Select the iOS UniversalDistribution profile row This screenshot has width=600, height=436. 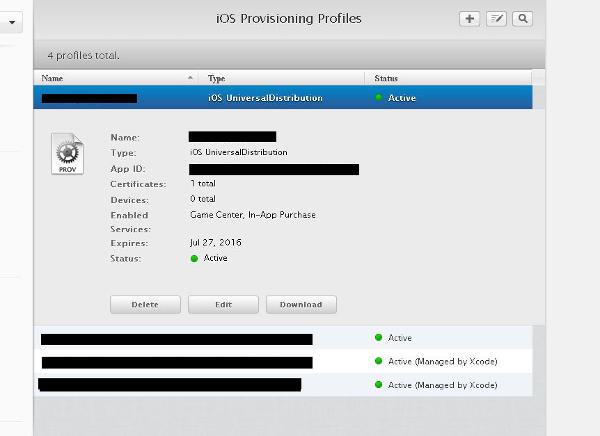(x=283, y=98)
